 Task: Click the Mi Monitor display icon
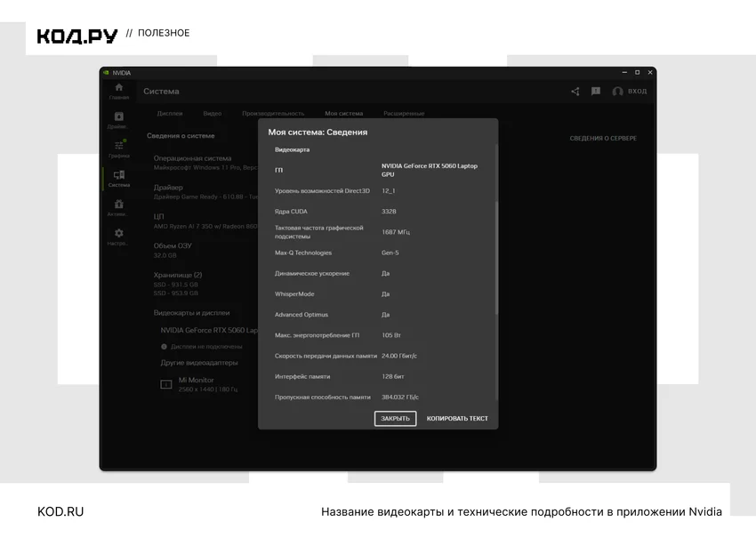[165, 384]
